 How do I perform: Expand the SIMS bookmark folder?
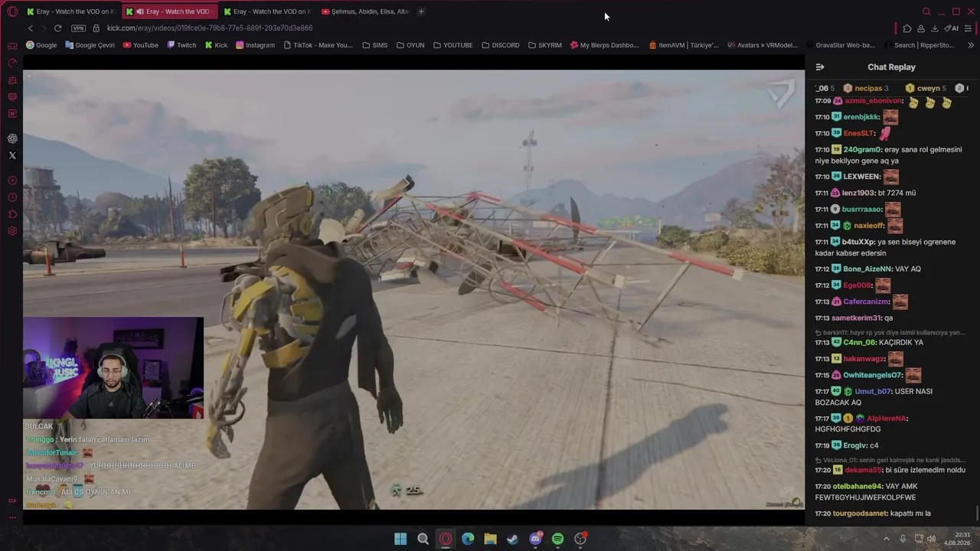click(x=375, y=45)
